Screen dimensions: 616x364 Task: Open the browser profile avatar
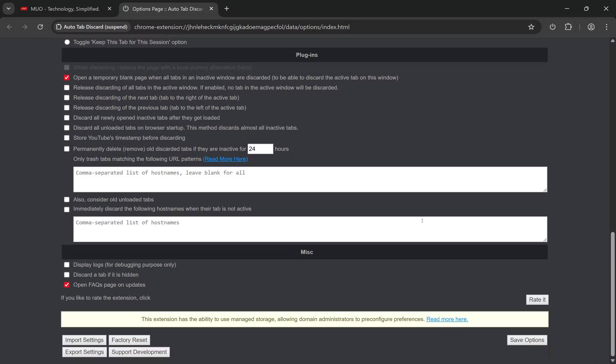coord(591,27)
